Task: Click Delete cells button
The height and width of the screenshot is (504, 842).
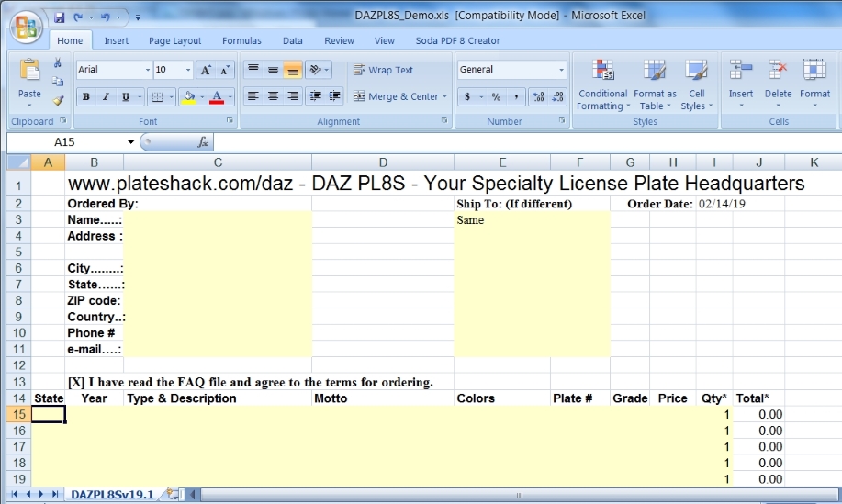Action: click(x=778, y=84)
